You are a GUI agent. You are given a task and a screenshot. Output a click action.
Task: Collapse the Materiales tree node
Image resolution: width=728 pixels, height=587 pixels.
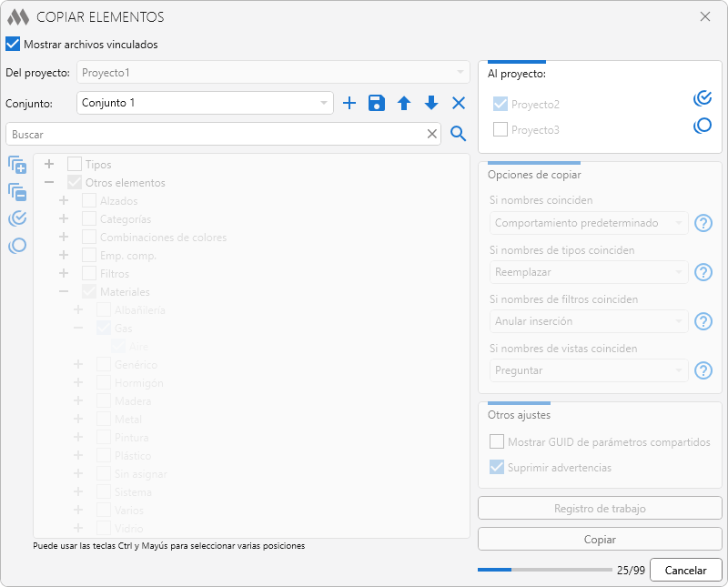click(64, 291)
